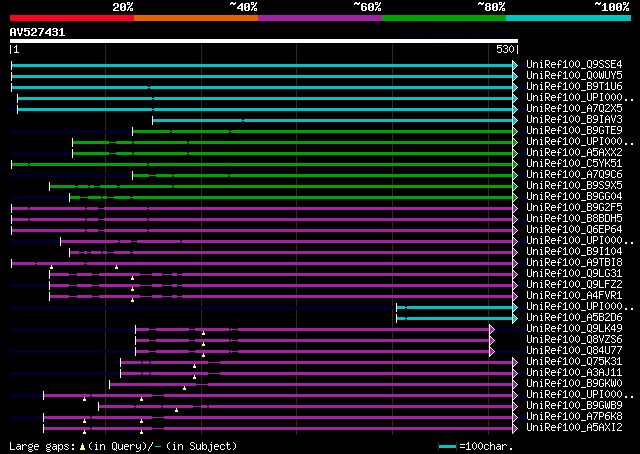Click the UniRef100_Q9LG31 label
The image size is (640, 454).
click(x=574, y=274)
